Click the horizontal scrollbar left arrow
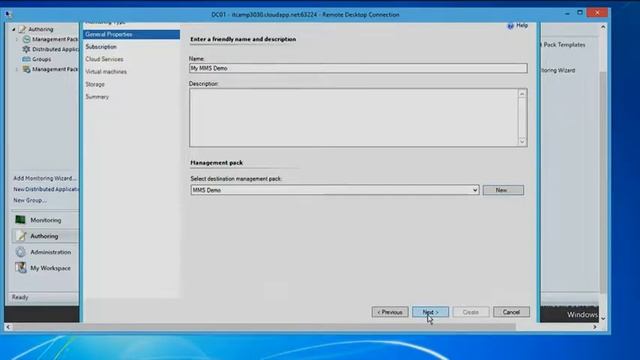 (8, 327)
